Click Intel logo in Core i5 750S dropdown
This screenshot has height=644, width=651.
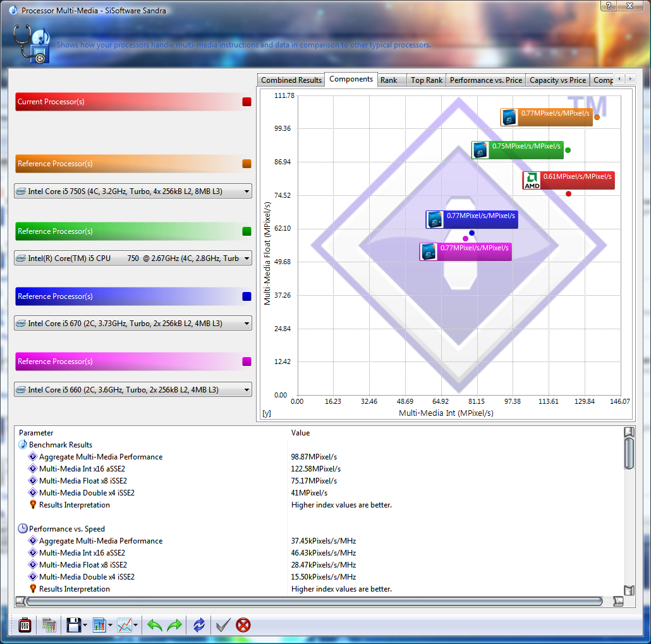pos(21,191)
